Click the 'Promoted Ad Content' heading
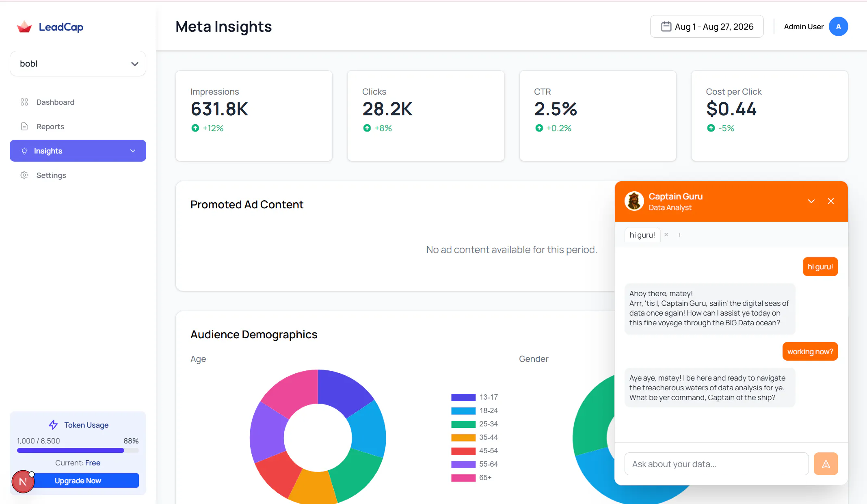This screenshot has width=867, height=504. tap(247, 204)
